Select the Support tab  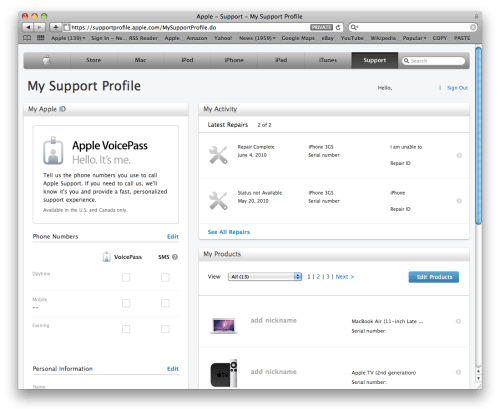pyautogui.click(x=375, y=60)
